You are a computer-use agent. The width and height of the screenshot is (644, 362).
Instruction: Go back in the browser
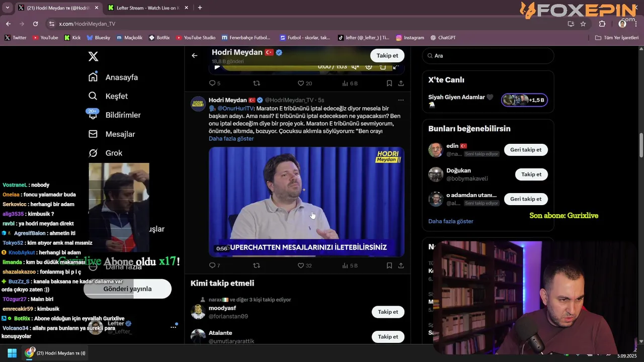pos(8,24)
